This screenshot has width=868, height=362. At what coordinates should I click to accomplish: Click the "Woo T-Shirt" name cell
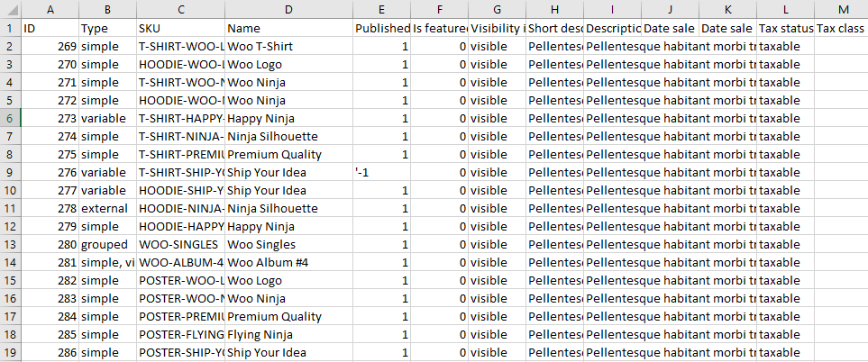(288, 46)
